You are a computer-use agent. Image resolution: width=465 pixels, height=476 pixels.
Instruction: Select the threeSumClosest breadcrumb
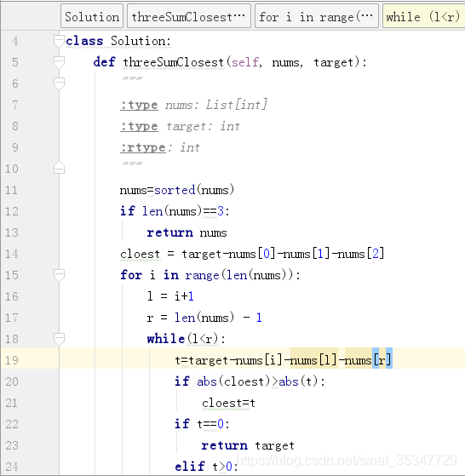(189, 16)
